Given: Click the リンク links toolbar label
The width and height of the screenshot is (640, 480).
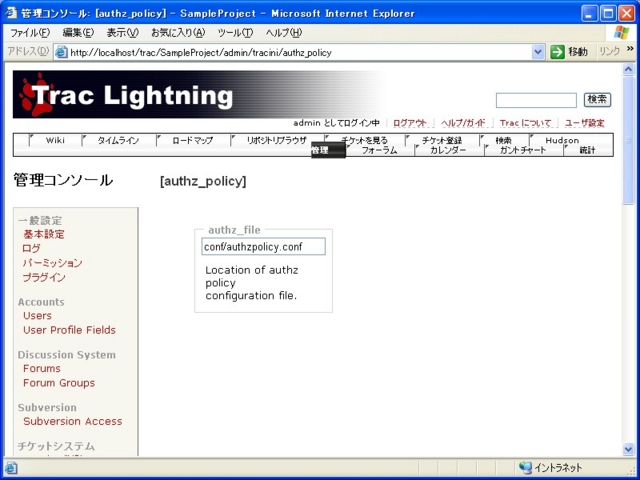Looking at the screenshot, I should (x=609, y=51).
